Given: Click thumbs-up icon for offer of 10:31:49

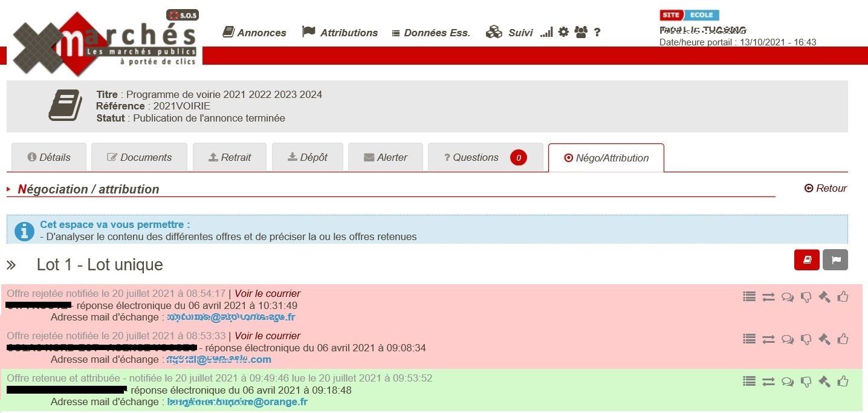Looking at the screenshot, I should [x=843, y=296].
